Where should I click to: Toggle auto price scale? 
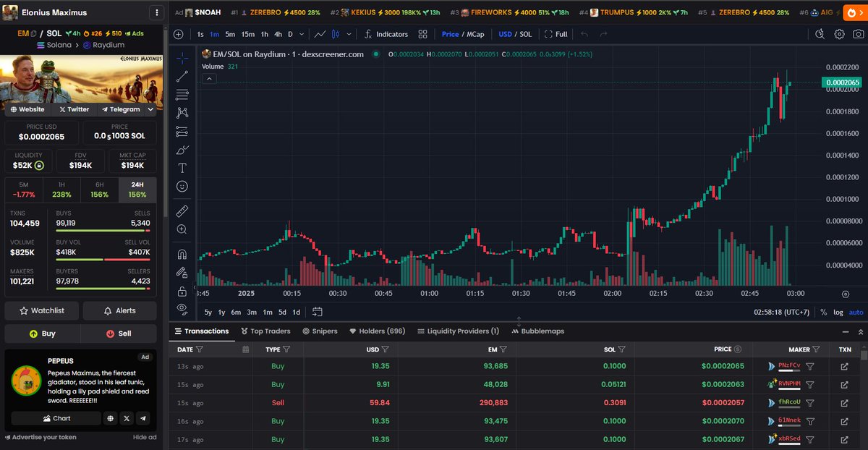click(x=856, y=312)
